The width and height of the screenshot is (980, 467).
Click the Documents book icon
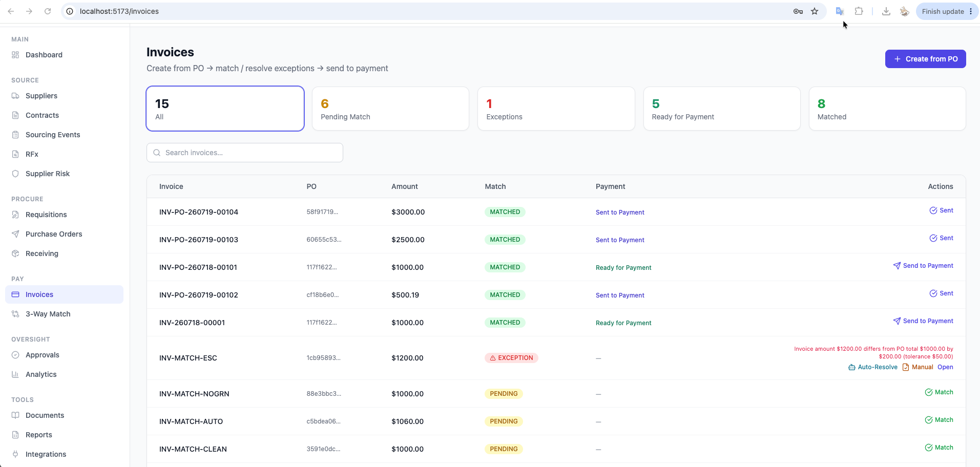tap(15, 415)
